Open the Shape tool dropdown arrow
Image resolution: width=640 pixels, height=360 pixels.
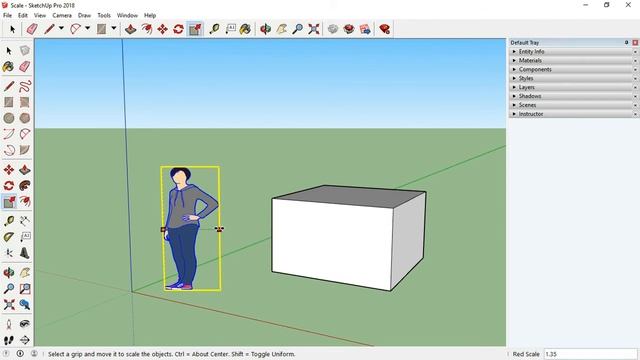[x=113, y=28]
